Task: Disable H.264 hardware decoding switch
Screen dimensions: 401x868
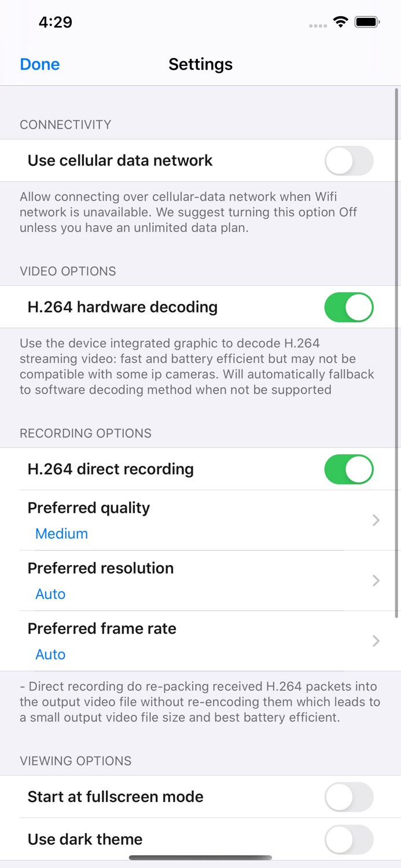Action: [349, 307]
